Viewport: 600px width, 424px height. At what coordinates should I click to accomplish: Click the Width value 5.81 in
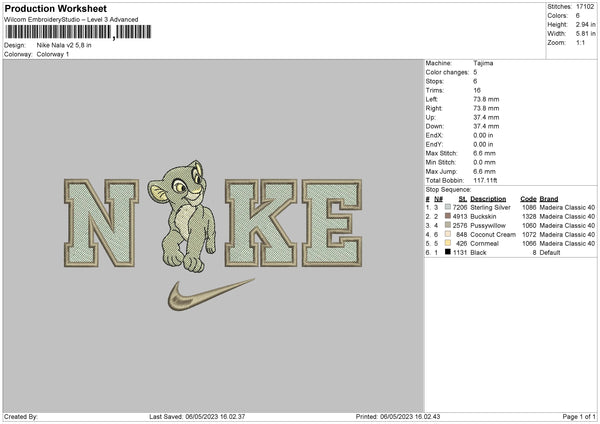585,34
